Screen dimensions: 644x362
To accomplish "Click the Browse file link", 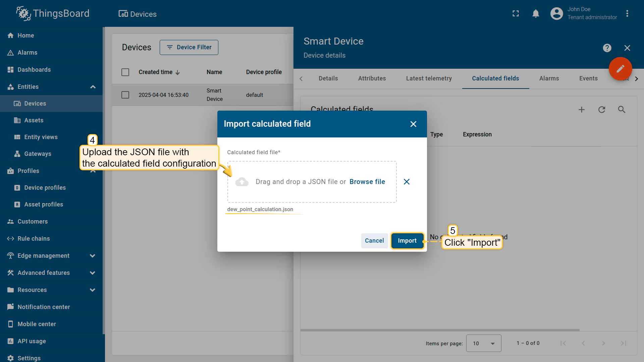I will (x=367, y=182).
